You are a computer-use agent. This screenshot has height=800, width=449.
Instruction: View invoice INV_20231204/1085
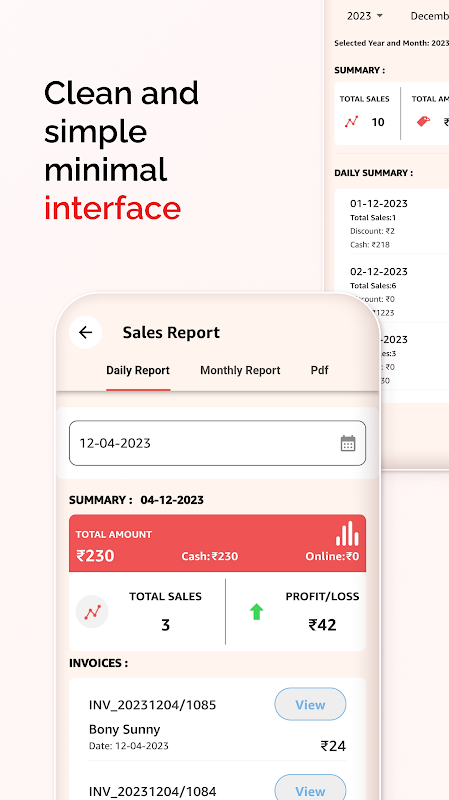click(x=310, y=704)
